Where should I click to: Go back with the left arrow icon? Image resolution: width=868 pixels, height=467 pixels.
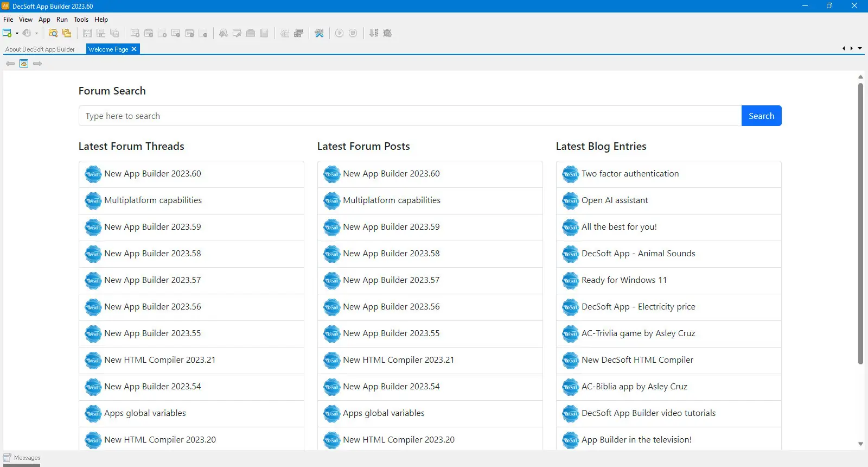pyautogui.click(x=10, y=64)
